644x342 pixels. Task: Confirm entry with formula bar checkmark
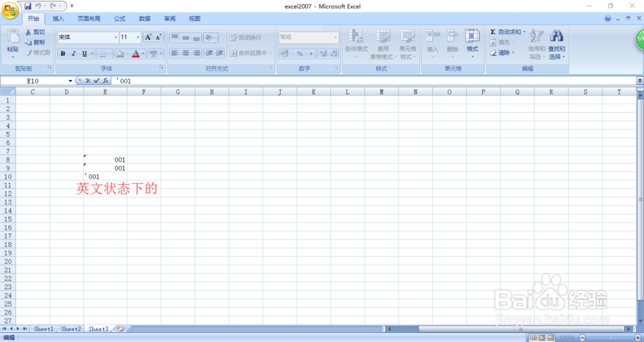[x=97, y=81]
